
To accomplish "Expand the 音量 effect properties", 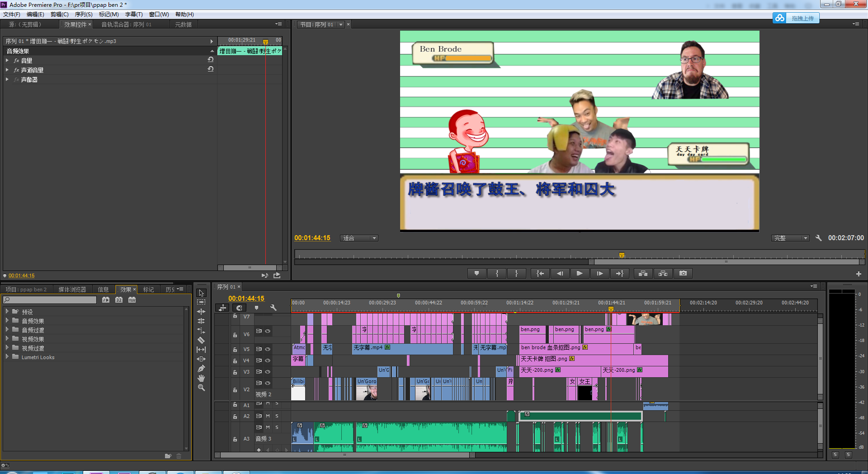I will [7, 60].
